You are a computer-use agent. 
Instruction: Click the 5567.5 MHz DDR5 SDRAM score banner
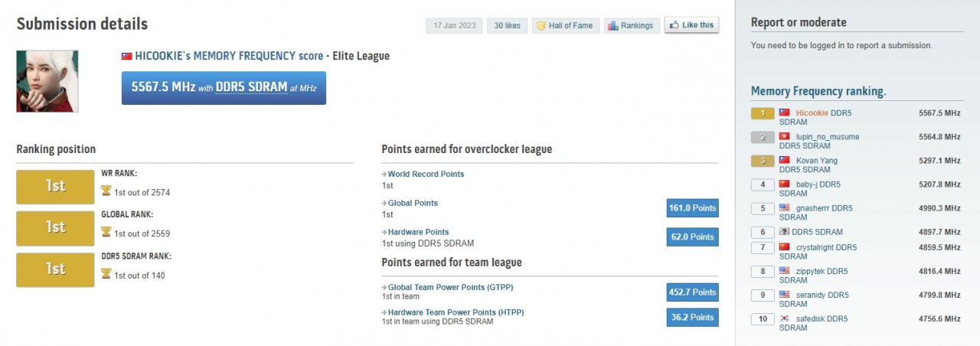(224, 88)
